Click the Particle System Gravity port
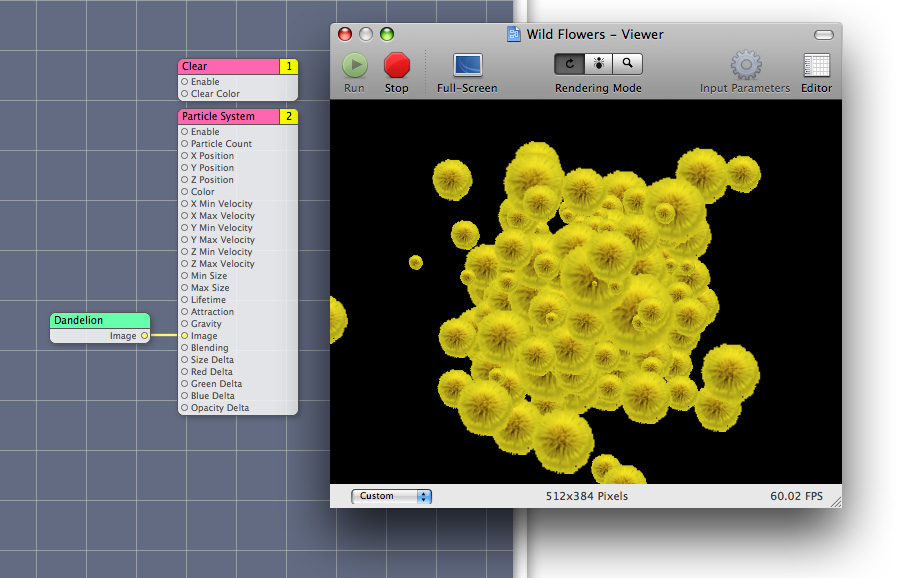This screenshot has height=578, width=913. [x=184, y=324]
